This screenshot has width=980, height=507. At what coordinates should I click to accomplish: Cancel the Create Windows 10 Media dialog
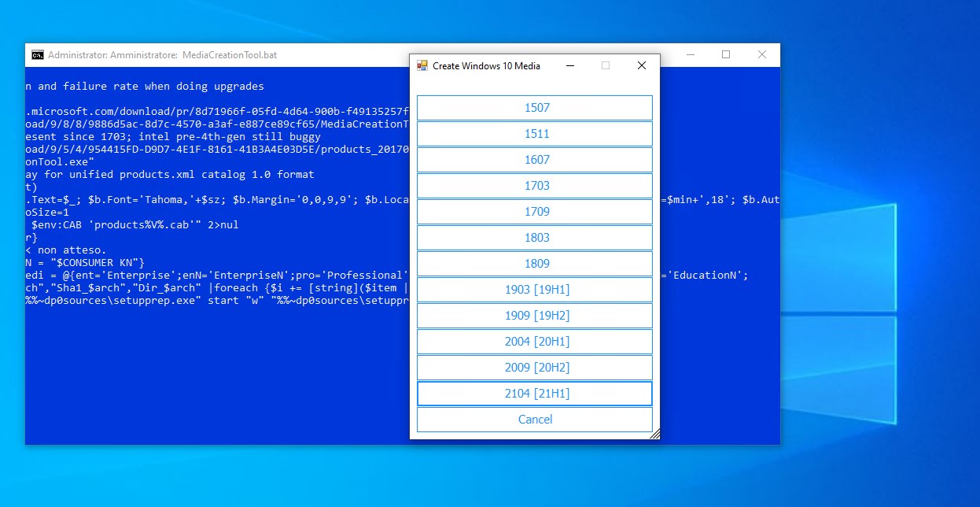click(x=535, y=420)
